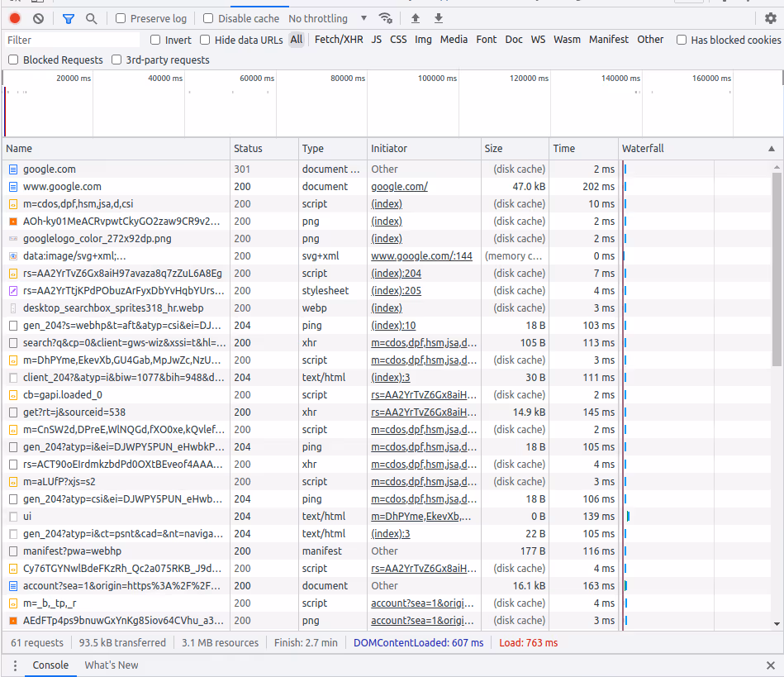The height and width of the screenshot is (677, 784).
Task: Open the network search magnifier
Action: coord(91,19)
